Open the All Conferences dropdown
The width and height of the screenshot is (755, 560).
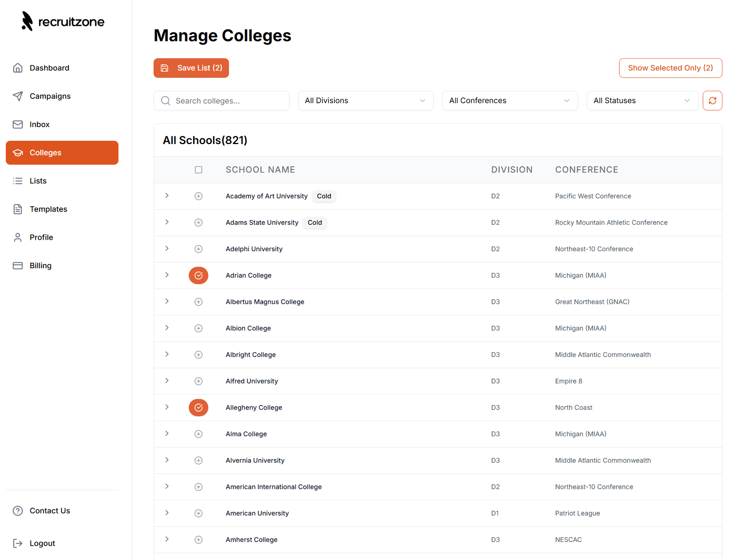tap(509, 101)
